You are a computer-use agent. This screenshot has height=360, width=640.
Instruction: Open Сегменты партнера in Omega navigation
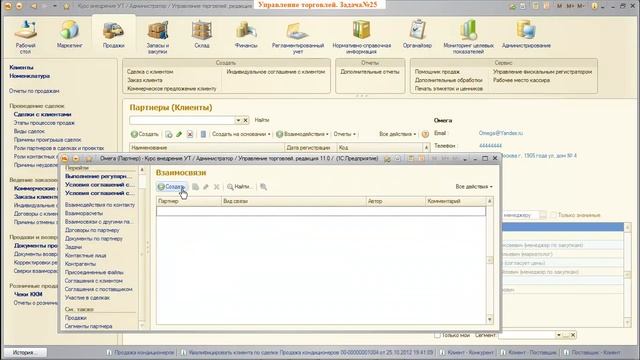coord(89,327)
